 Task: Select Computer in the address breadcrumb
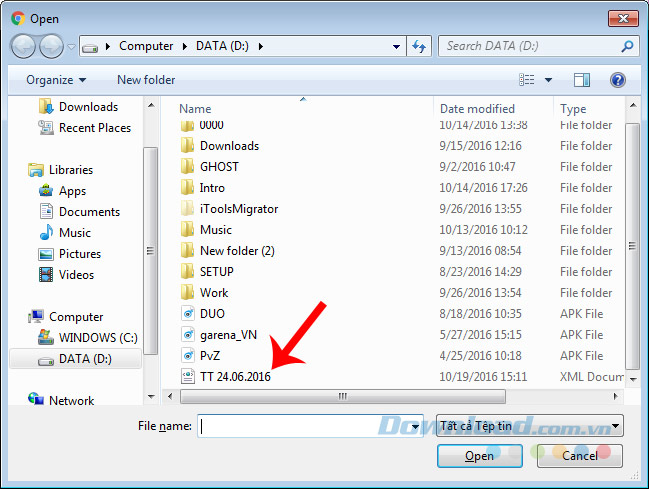(x=146, y=46)
